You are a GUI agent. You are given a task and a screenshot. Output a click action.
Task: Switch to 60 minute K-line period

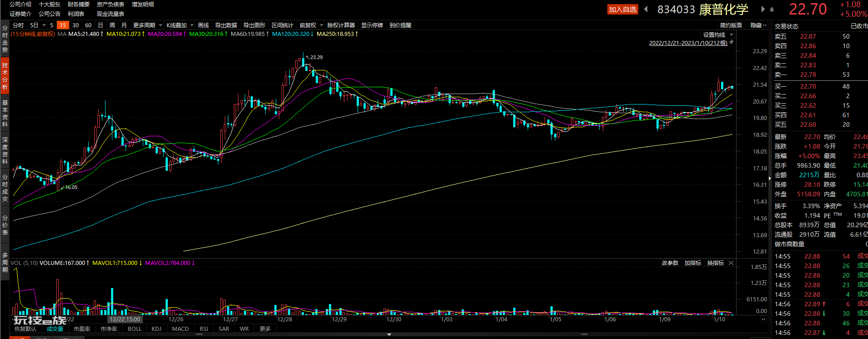pyautogui.click(x=88, y=25)
